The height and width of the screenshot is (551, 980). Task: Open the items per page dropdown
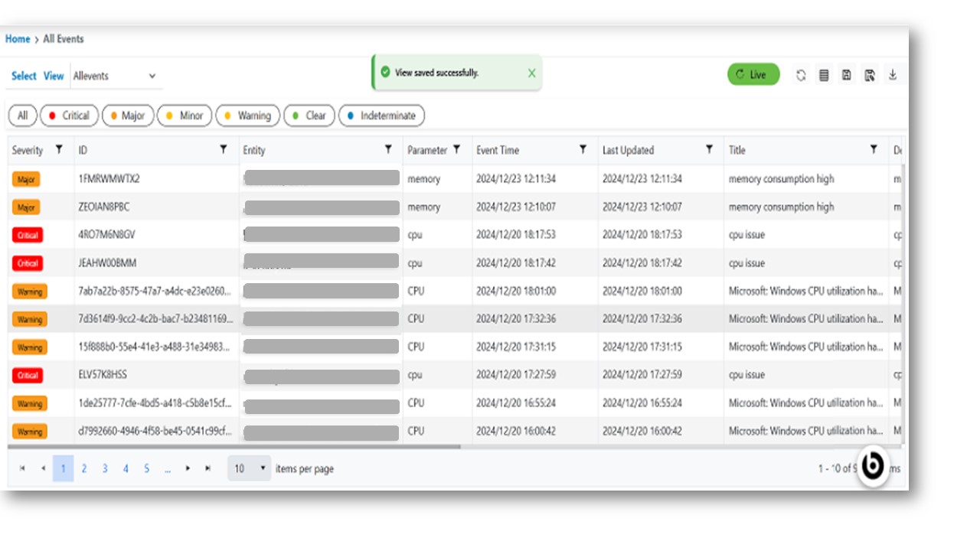[250, 468]
